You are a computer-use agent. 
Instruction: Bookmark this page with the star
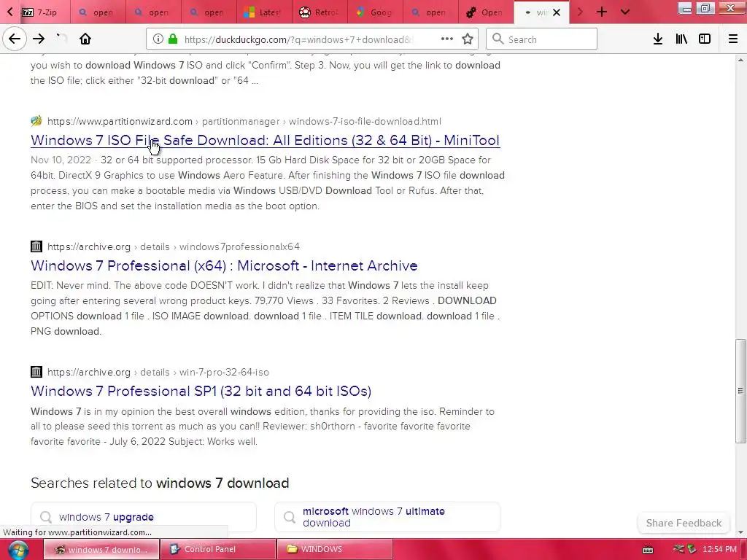pos(468,39)
